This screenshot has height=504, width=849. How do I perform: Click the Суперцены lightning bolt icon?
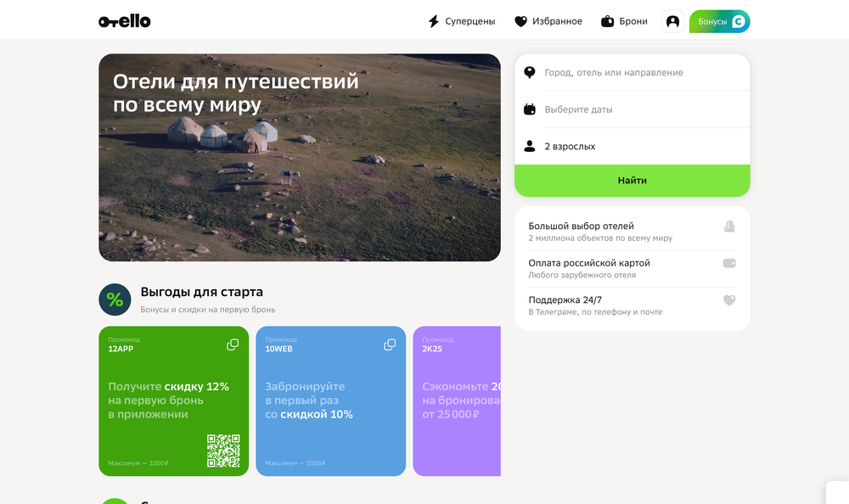(x=434, y=21)
